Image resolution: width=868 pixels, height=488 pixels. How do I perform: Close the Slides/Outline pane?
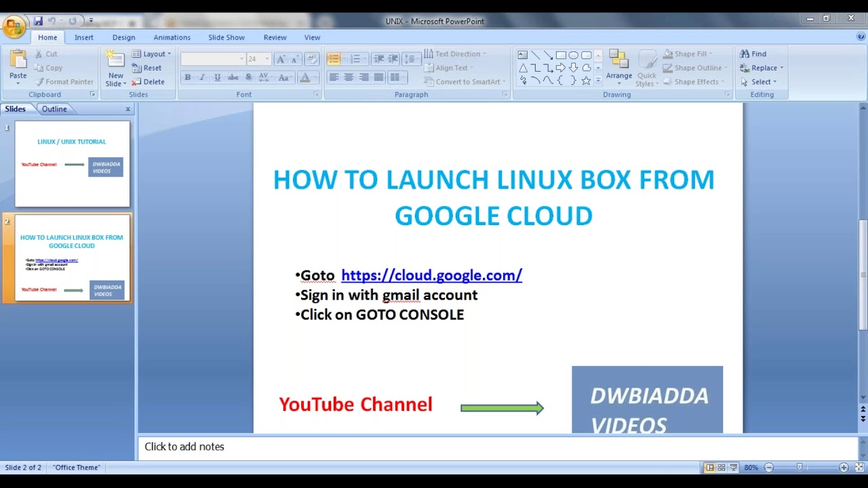click(x=127, y=108)
